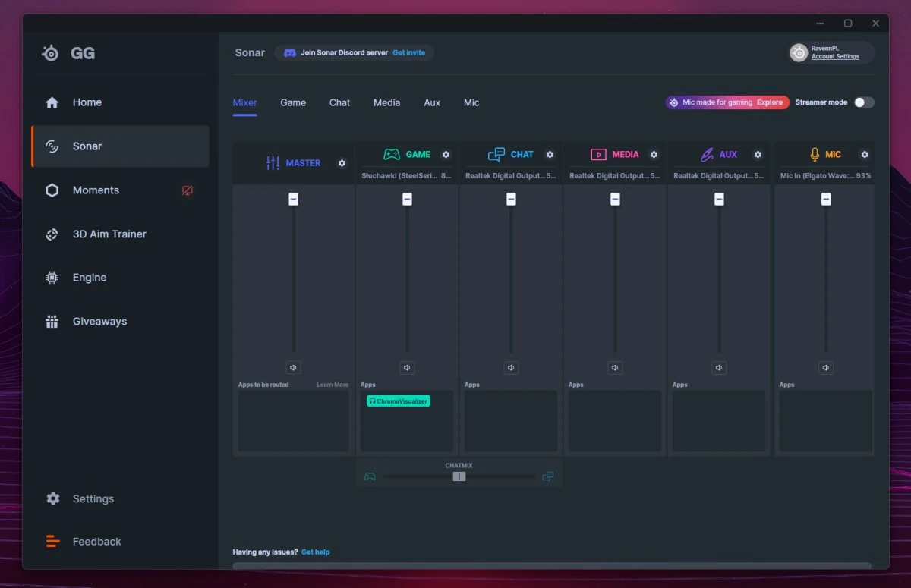Switch to the Media tab
Viewport: 911px width, 588px height.
point(386,102)
